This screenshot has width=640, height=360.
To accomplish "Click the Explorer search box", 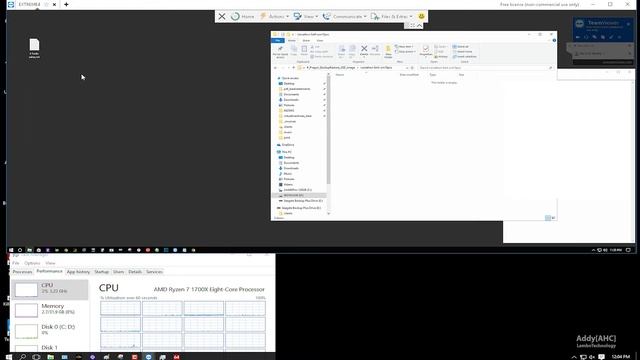I will coord(485,67).
